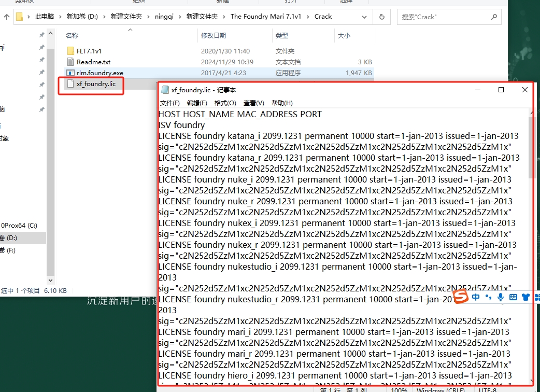Click the Sogou input method S logo
This screenshot has width=540, height=392.
(x=461, y=297)
